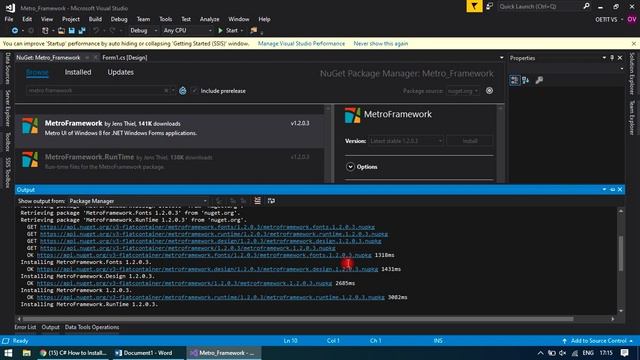The image size is (640, 360).
Task: Switch to the Installed tab
Action: (78, 72)
